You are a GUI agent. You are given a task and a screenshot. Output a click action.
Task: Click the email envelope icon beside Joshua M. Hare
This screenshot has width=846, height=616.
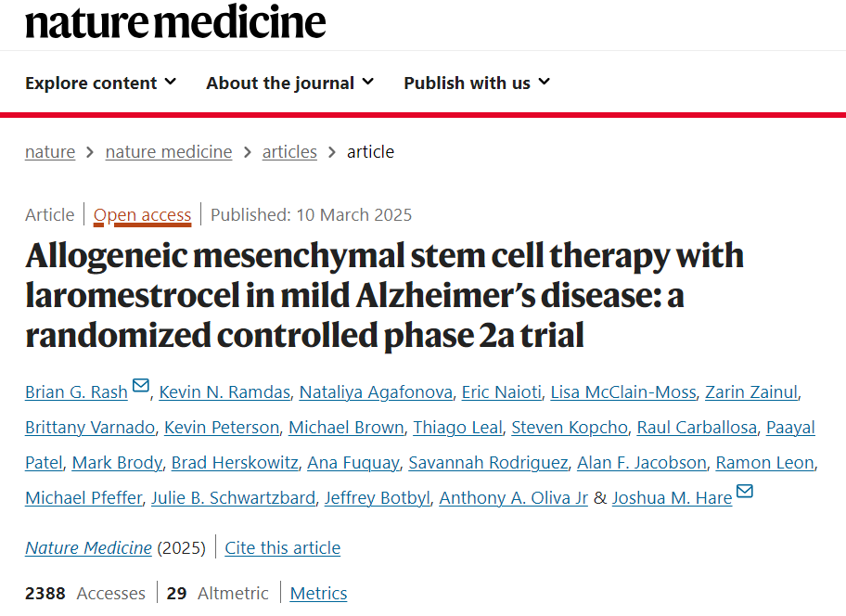pos(745,491)
